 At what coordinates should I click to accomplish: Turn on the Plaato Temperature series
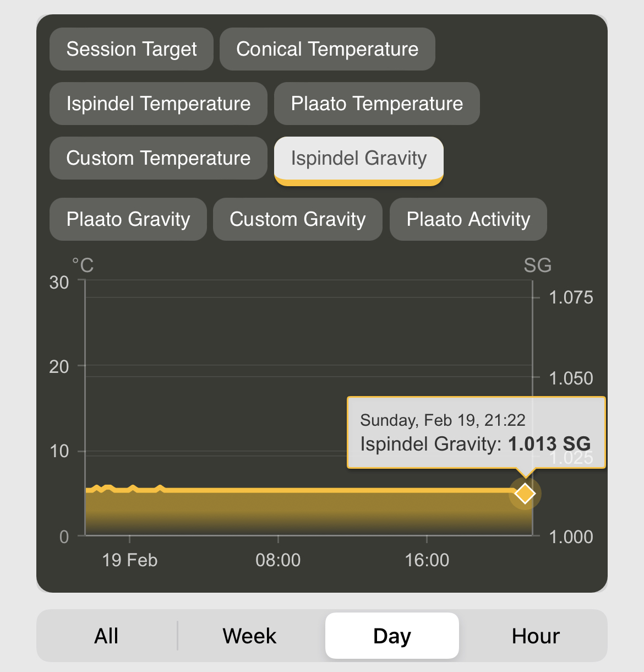click(376, 104)
